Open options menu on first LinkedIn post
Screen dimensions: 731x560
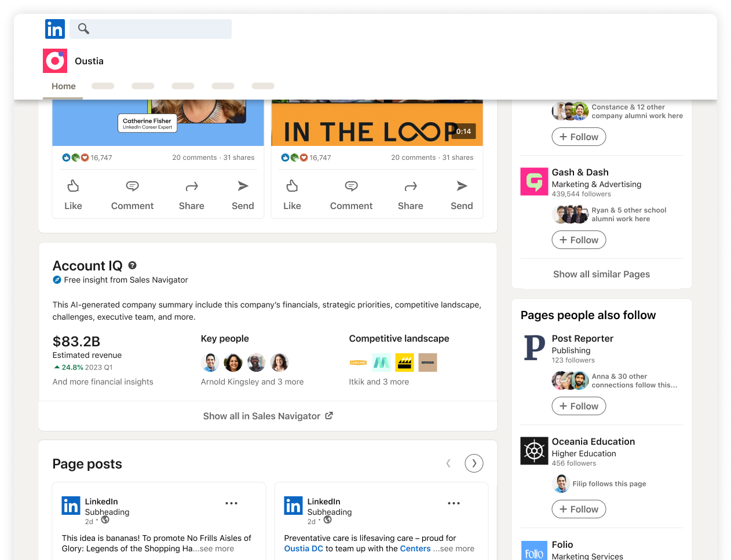pyautogui.click(x=231, y=503)
